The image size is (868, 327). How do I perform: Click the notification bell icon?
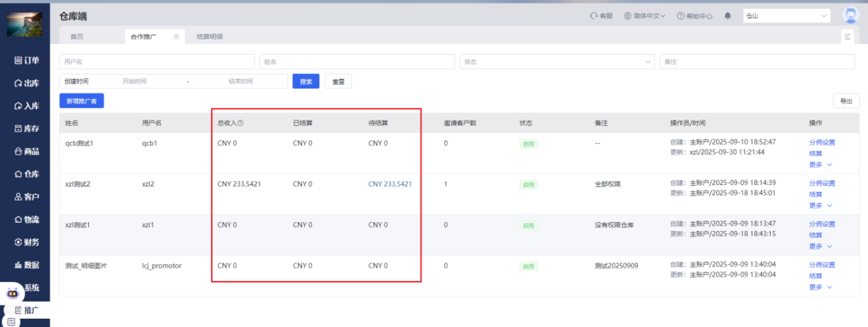(x=728, y=16)
